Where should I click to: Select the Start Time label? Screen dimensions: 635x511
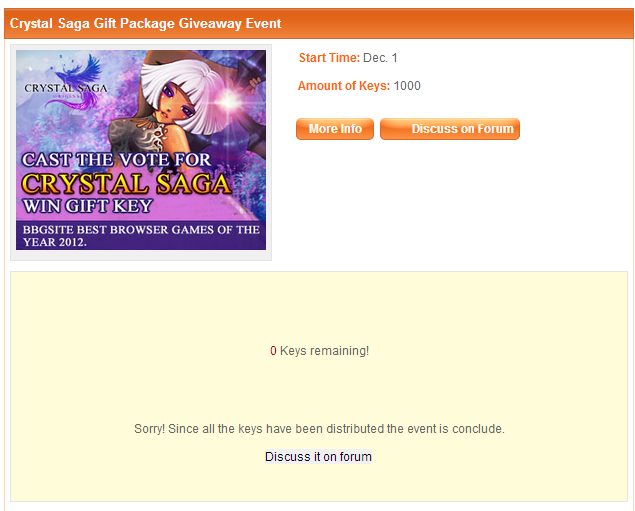[329, 57]
